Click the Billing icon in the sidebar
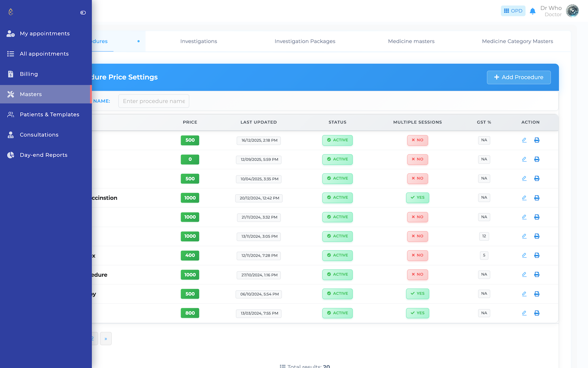This screenshot has height=368, width=588. [x=10, y=74]
